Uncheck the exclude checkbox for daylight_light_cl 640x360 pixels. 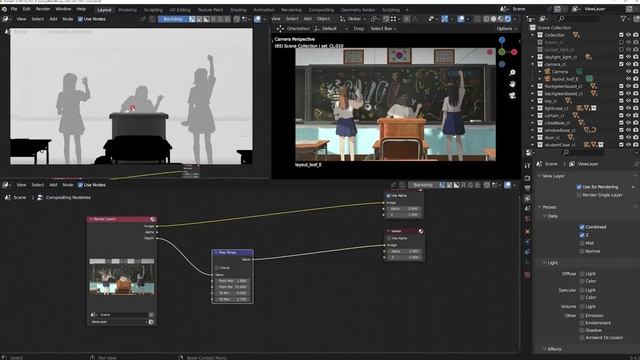click(621, 57)
